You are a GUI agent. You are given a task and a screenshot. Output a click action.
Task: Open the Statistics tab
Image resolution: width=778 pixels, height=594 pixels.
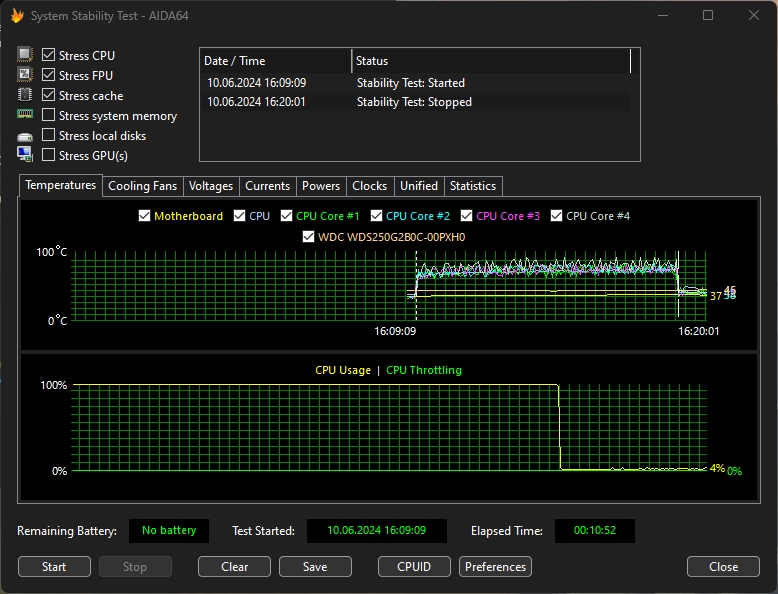coord(473,186)
